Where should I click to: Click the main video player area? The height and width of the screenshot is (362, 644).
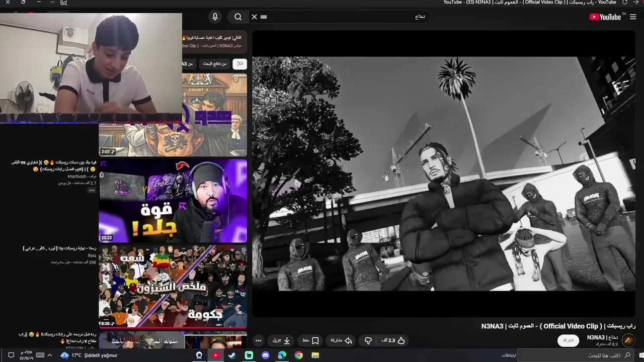coord(444,174)
